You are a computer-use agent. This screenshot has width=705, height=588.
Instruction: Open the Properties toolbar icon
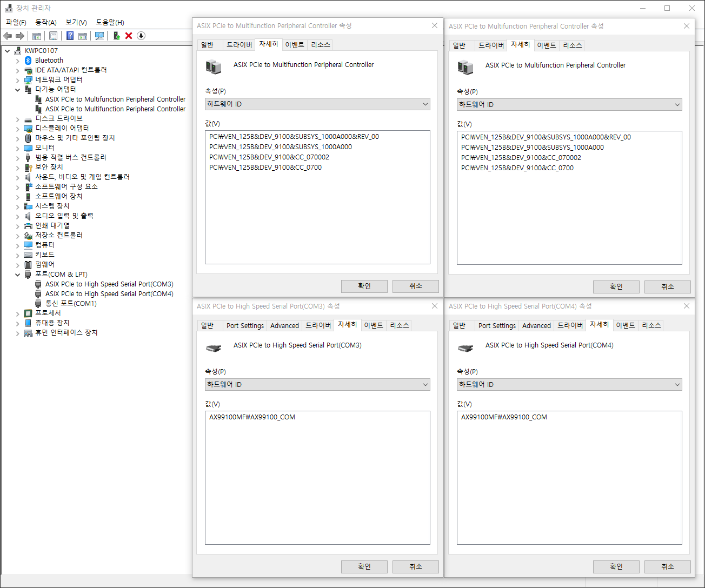pos(54,36)
